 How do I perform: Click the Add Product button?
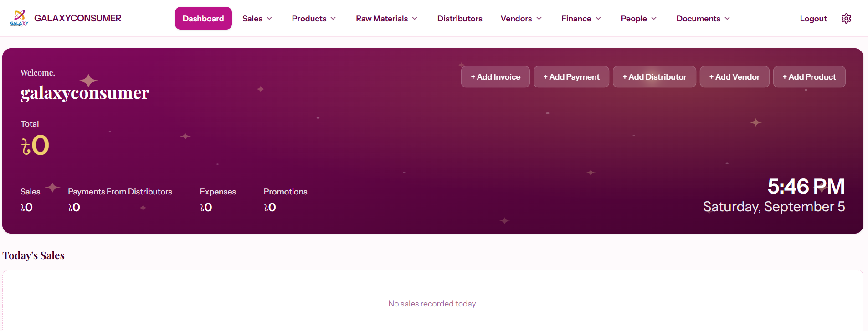(x=809, y=77)
